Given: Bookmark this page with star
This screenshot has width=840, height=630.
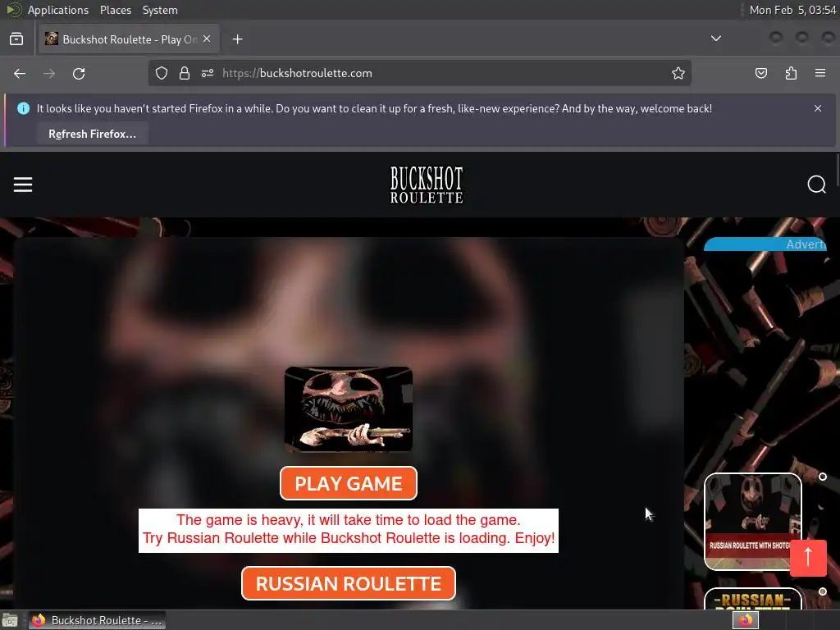Looking at the screenshot, I should click(678, 73).
